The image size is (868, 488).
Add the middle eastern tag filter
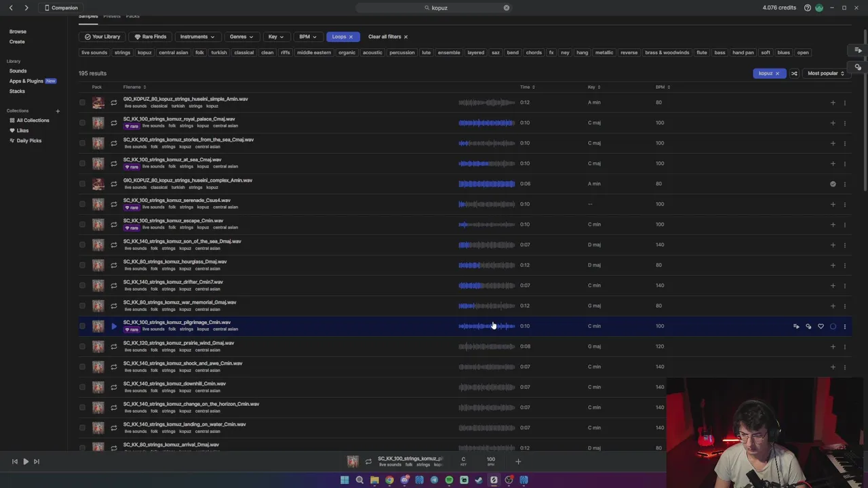point(314,52)
